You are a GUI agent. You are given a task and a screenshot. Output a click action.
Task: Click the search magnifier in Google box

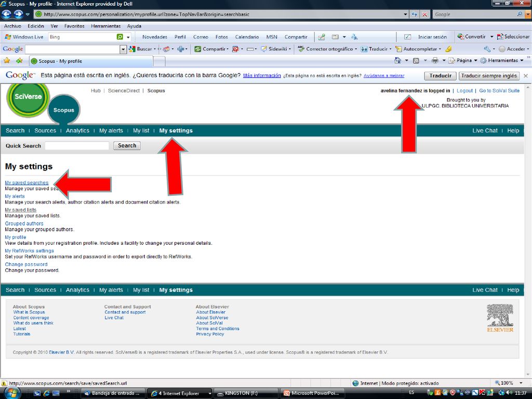click(520, 14)
